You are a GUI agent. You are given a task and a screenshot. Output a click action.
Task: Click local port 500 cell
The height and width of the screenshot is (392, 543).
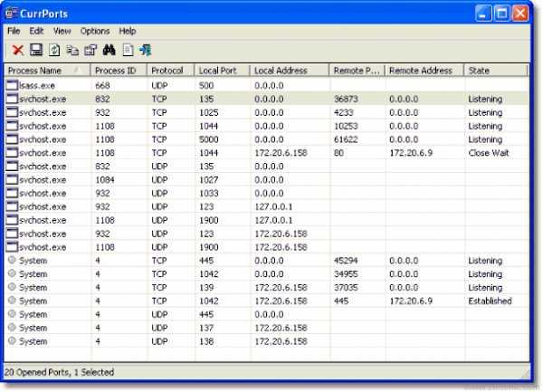(x=206, y=85)
